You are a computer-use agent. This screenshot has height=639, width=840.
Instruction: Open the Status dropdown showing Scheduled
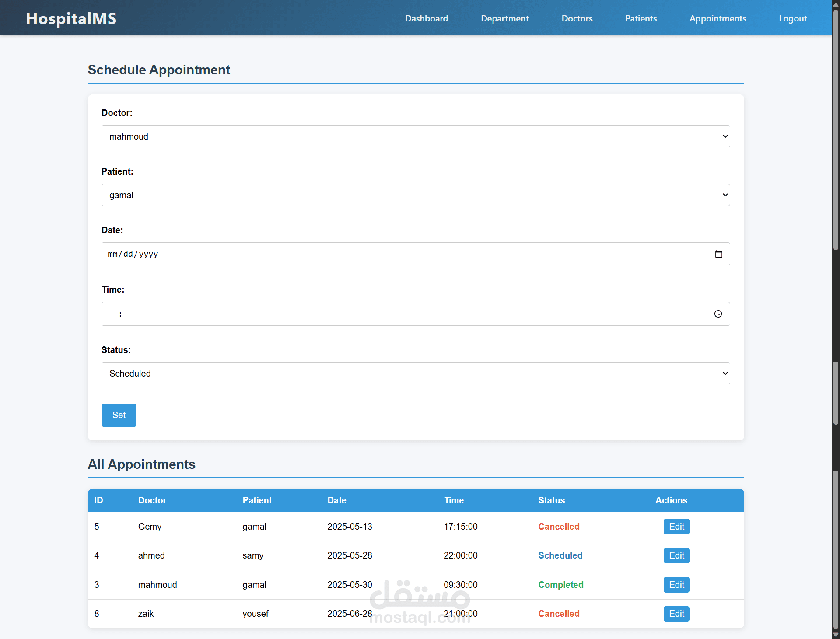point(416,374)
